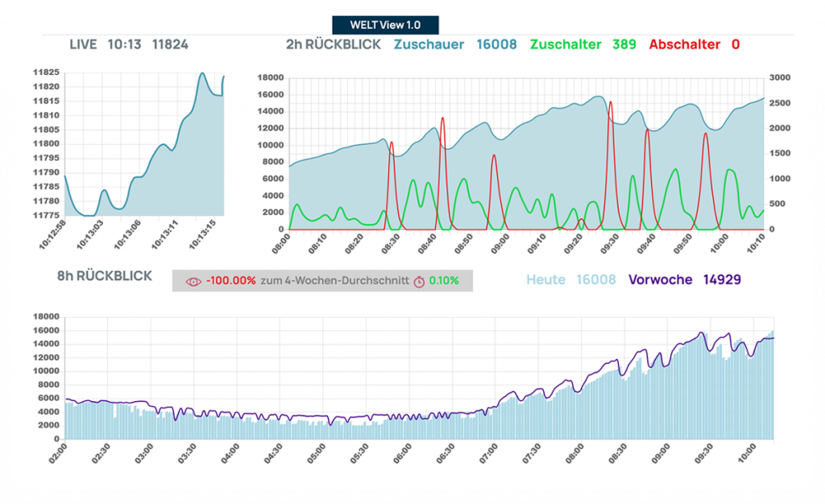The height and width of the screenshot is (504, 825).
Task: Click the 2500 right-axis label on 2h chart
Action: pos(780,103)
